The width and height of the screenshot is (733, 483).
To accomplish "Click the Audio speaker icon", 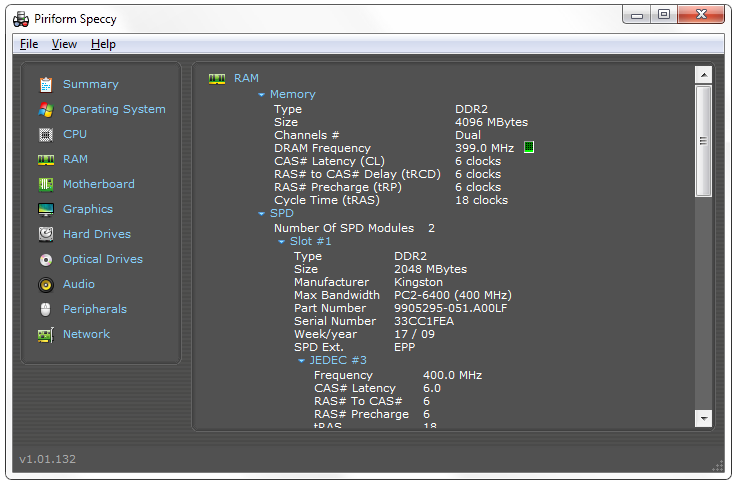I will click(x=46, y=284).
